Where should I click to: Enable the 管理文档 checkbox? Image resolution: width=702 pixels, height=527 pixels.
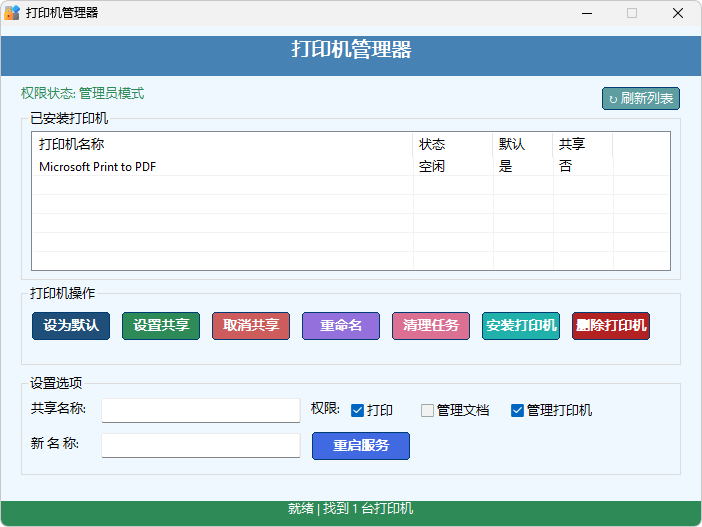427,410
